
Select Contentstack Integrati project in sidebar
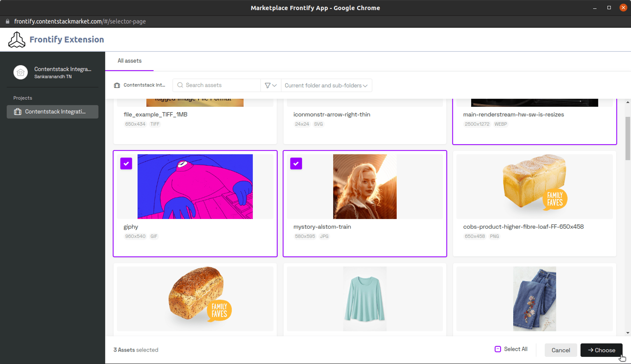pyautogui.click(x=53, y=112)
